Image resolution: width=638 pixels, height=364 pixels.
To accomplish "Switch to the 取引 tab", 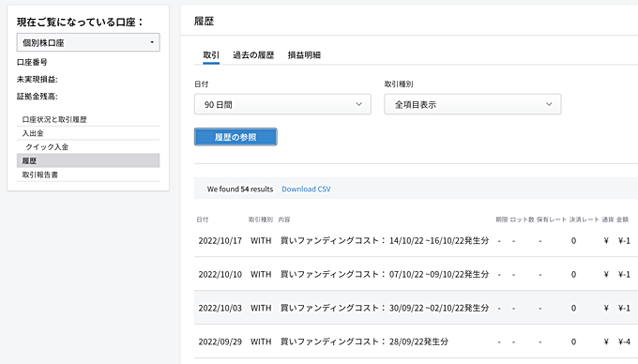I will [x=211, y=55].
